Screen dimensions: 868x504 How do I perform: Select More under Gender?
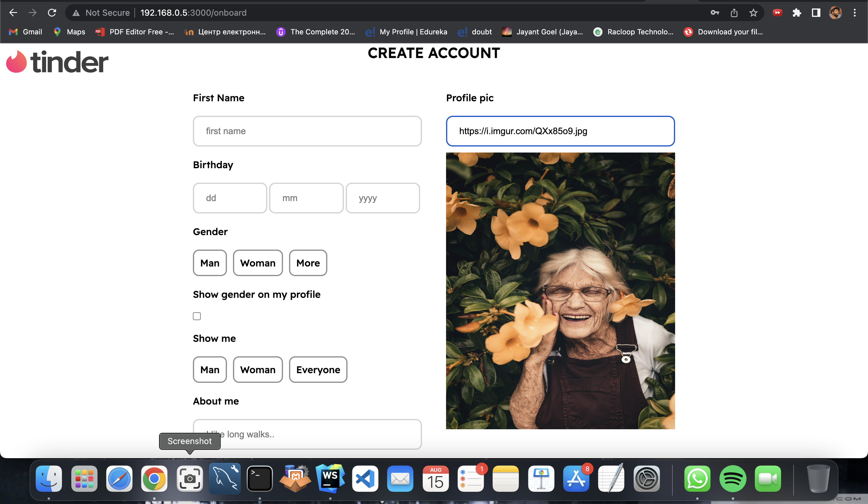point(308,263)
